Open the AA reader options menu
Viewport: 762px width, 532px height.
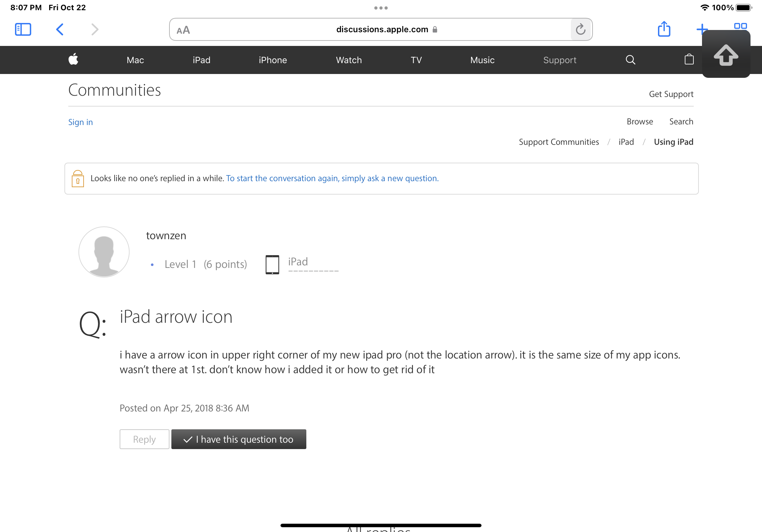183,30
